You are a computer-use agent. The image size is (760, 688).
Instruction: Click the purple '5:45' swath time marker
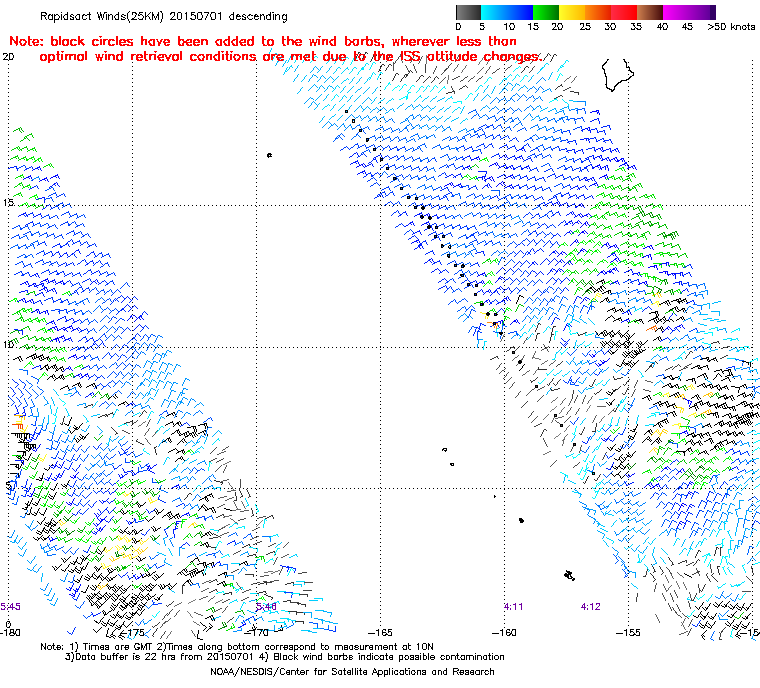click(x=11, y=607)
